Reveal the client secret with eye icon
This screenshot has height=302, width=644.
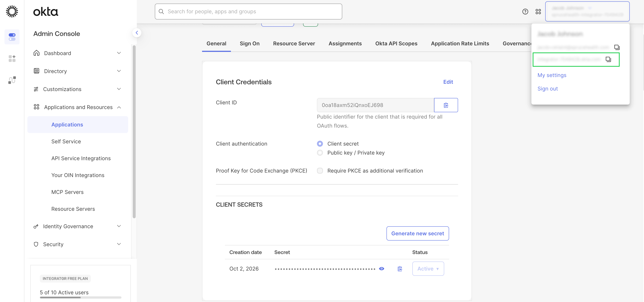[381, 268]
